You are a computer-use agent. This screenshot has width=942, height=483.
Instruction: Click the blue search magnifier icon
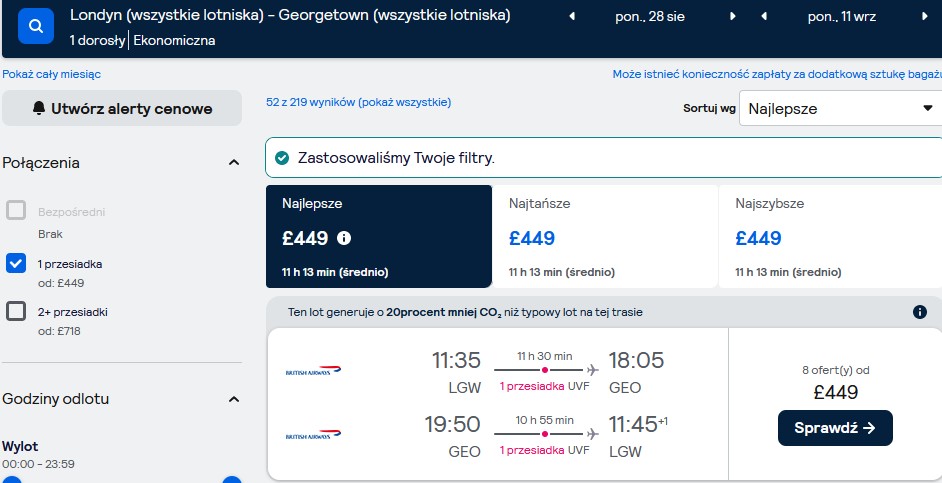pos(36,26)
